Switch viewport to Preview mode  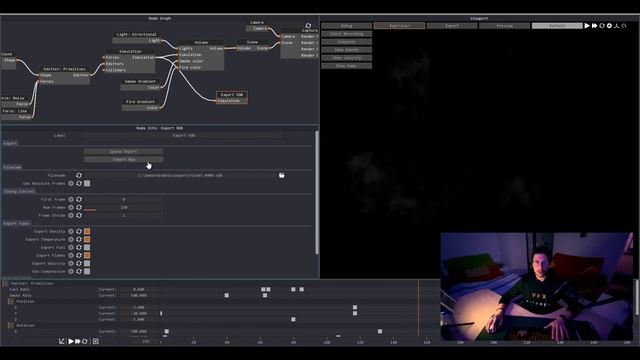coord(504,26)
